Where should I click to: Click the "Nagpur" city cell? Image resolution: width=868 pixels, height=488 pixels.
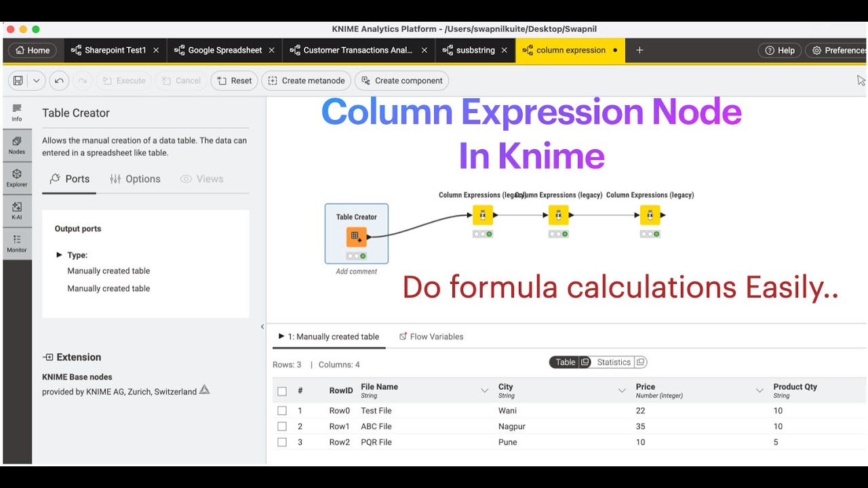512,426
